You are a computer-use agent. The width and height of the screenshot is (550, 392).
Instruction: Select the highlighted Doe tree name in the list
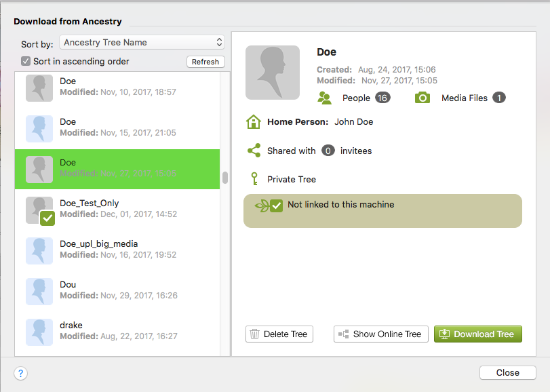[x=68, y=163]
